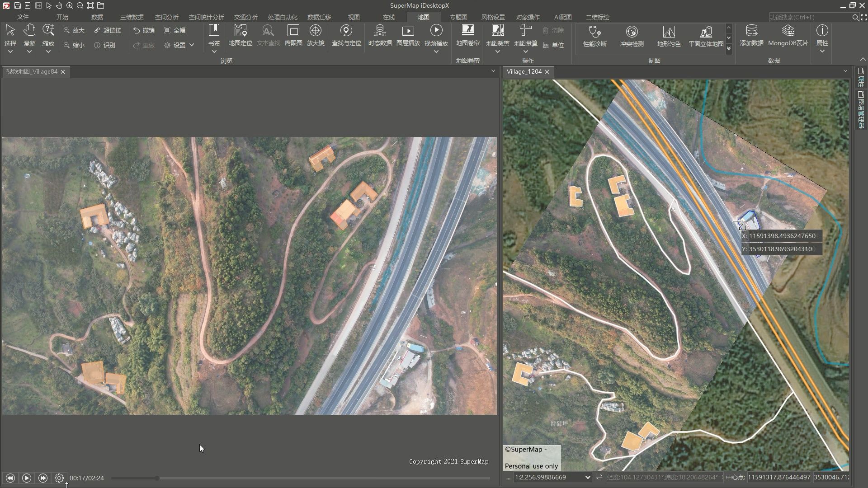Step the video forward
The width and height of the screenshot is (868, 488).
coord(43,478)
